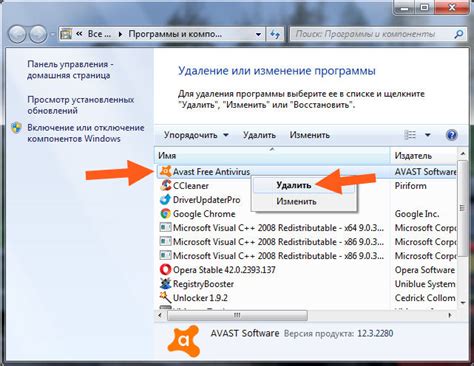Click the breadcrumb arrow after Все
This screenshot has width=474, height=366.
[x=120, y=34]
